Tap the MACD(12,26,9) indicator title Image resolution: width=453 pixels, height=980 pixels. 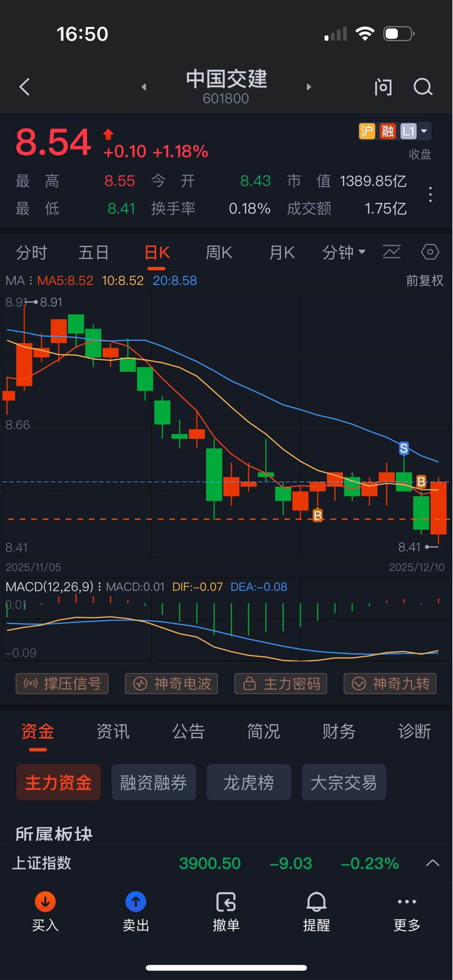pyautogui.click(x=49, y=587)
